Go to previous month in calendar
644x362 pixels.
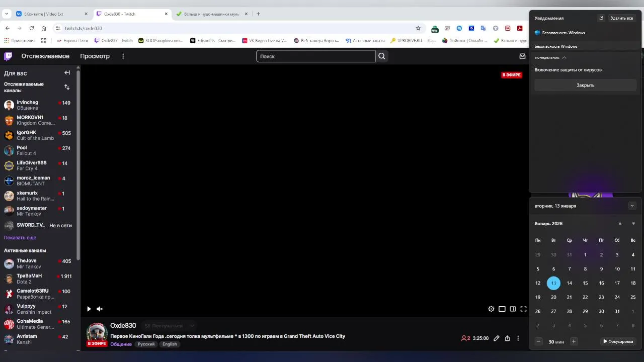620,223
